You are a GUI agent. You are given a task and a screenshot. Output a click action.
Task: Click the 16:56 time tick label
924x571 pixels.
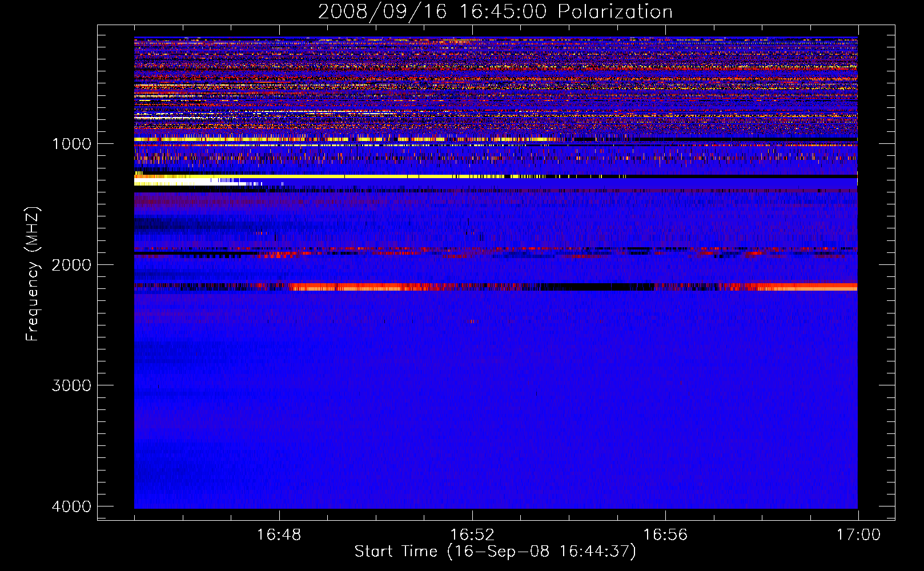665,535
